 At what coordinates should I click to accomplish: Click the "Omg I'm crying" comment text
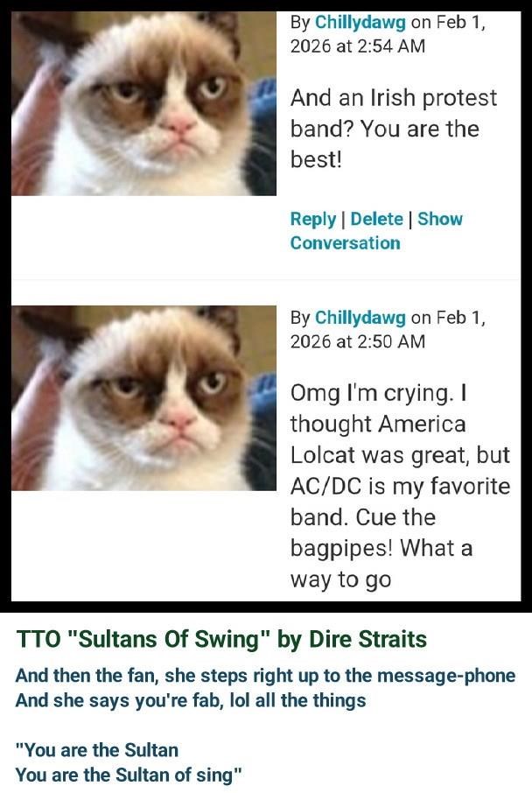(400, 486)
